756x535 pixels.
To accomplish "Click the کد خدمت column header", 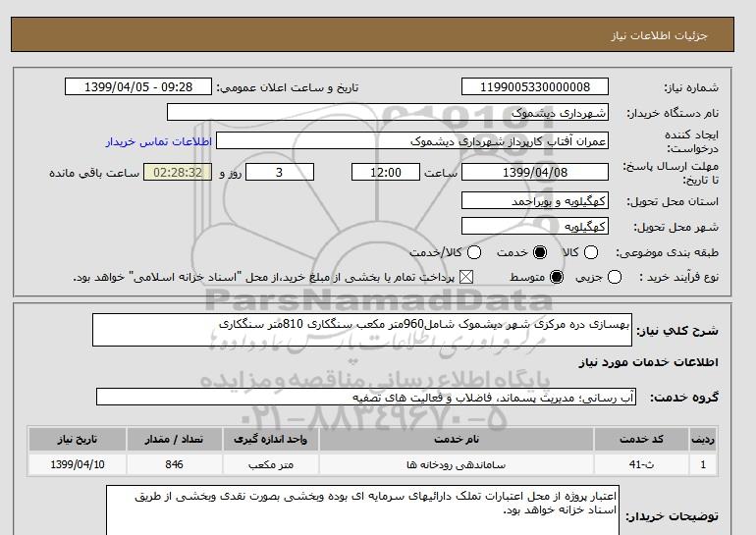I will tap(641, 439).
